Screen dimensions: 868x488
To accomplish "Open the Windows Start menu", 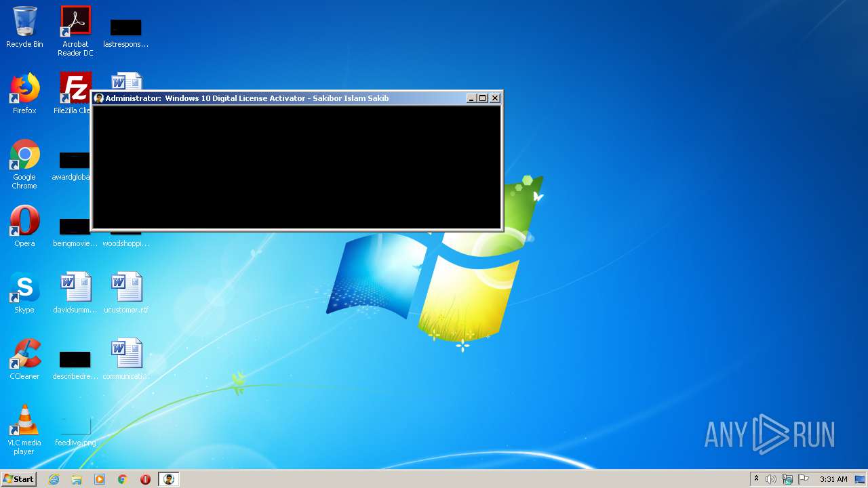I will pyautogui.click(x=19, y=479).
